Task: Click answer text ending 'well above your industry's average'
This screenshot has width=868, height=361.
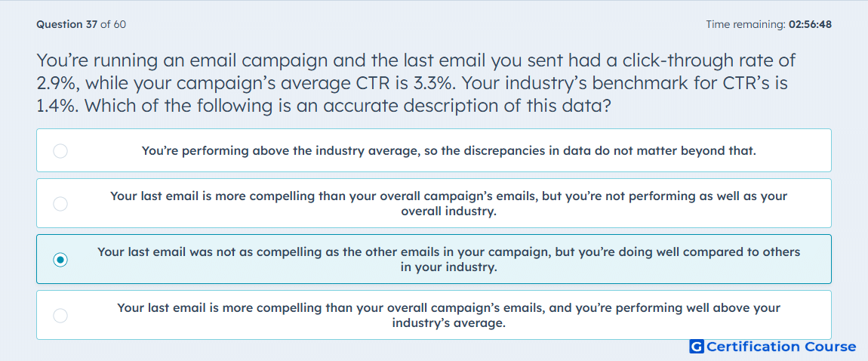Action: click(448, 315)
